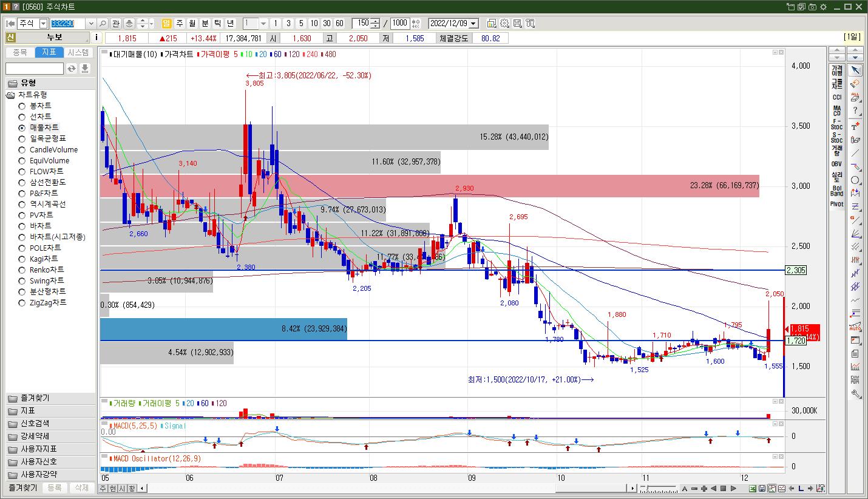868x499 pixels.
Task: Open the wrench settings tool in the drawing toolbar
Action: [x=855, y=394]
